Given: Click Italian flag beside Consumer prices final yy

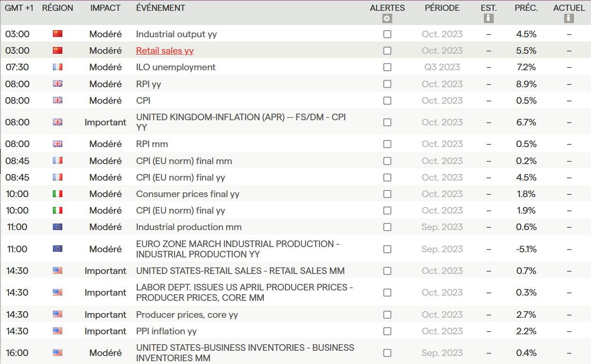Looking at the screenshot, I should click(58, 194).
